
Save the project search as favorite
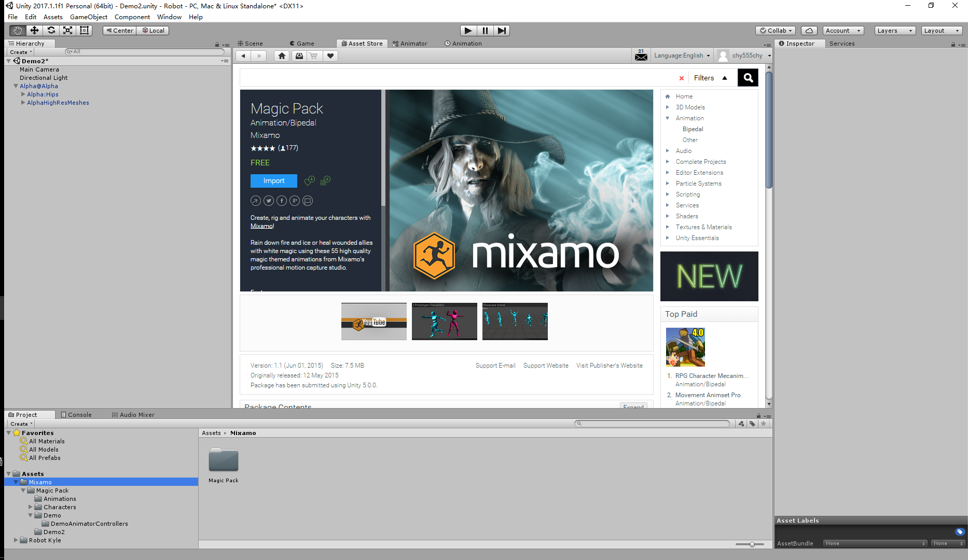763,424
